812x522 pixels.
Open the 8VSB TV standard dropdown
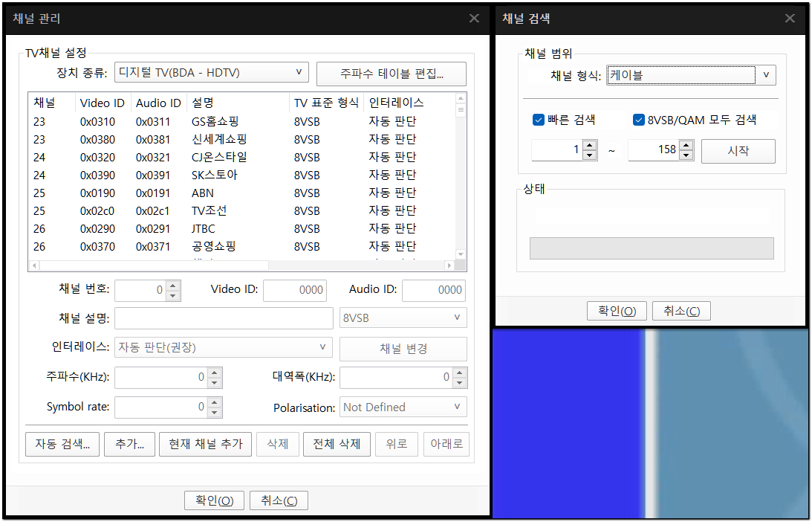(403, 318)
